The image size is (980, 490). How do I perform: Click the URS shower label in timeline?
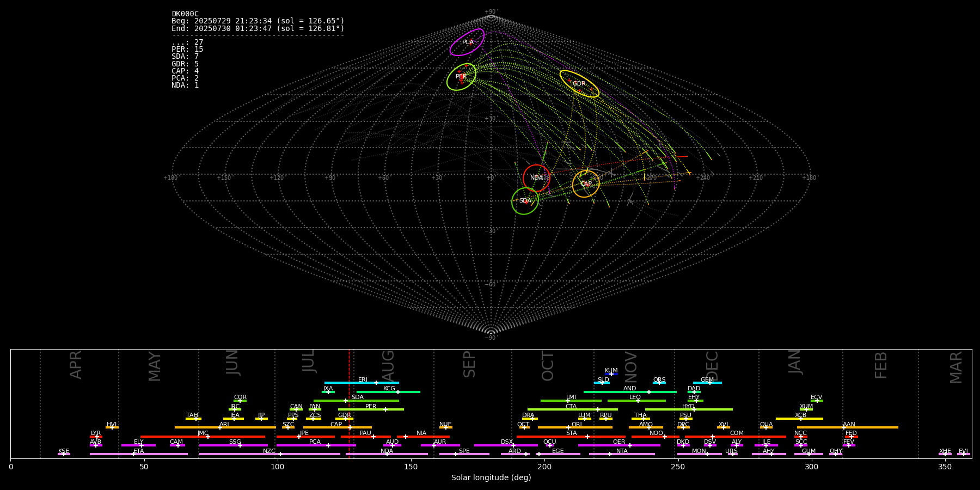coord(732,451)
